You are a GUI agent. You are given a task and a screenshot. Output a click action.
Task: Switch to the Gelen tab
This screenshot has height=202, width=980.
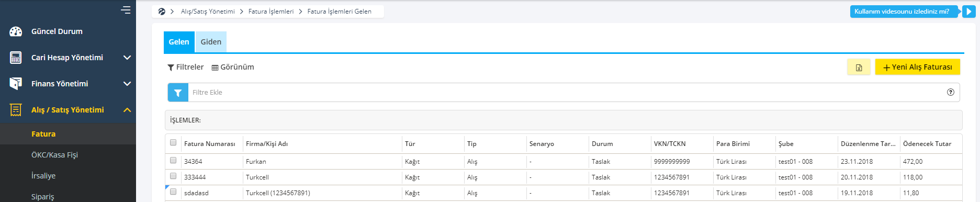tap(179, 42)
